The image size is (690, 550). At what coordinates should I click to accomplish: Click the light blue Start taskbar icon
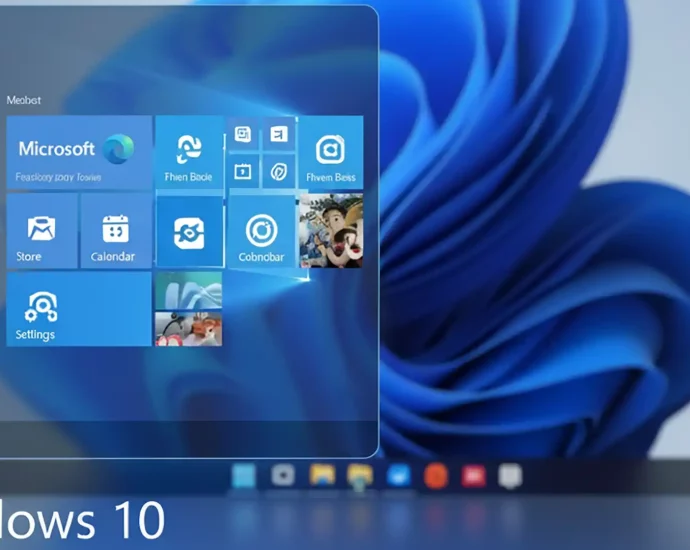tap(243, 476)
